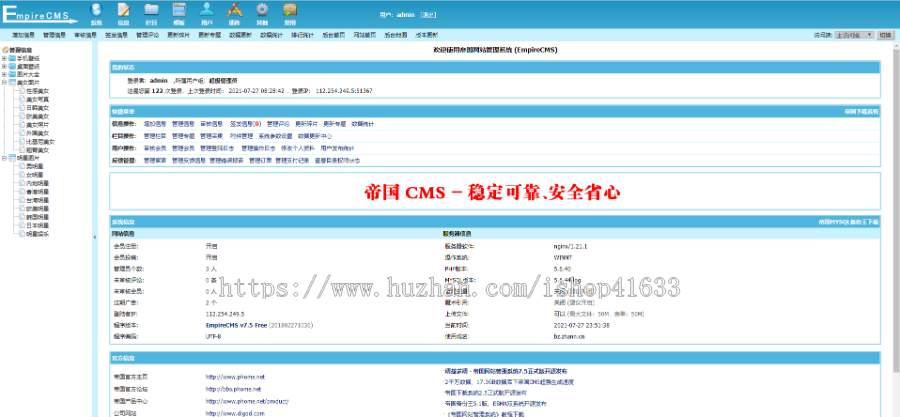Viewport: 900px width, 417px height.
Task: Select 台湾明星 in the sidebar tree
Action: point(38,200)
